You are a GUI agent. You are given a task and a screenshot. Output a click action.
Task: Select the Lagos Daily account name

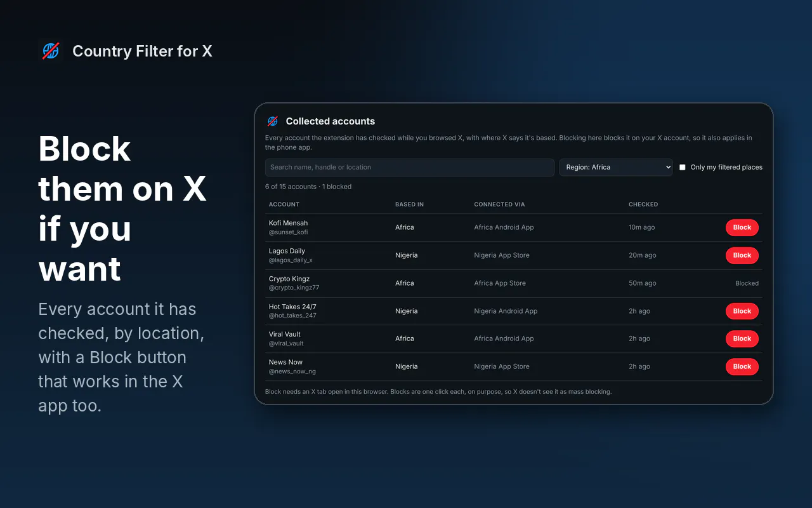[x=287, y=251]
